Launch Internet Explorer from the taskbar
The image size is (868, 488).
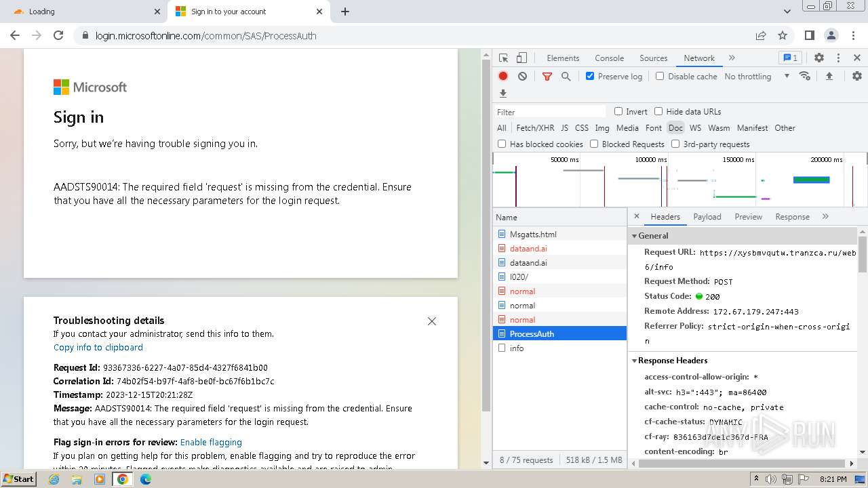point(54,479)
